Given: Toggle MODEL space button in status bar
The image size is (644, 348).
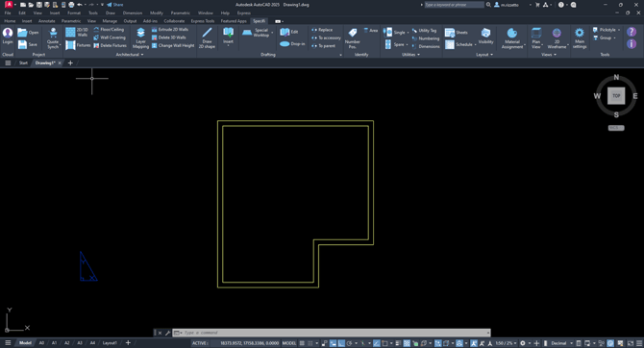Looking at the screenshot, I should (289, 343).
